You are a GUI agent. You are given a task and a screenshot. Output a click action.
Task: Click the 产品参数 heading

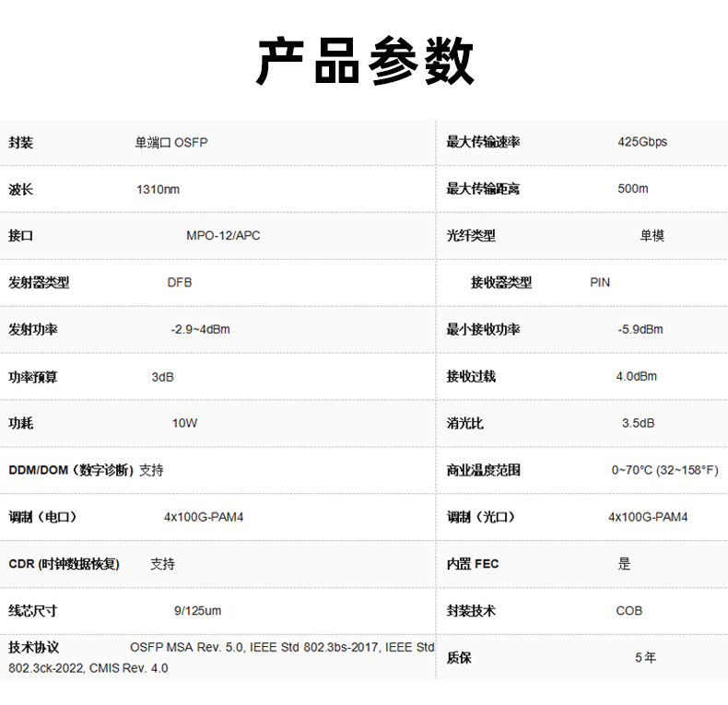[364, 63]
